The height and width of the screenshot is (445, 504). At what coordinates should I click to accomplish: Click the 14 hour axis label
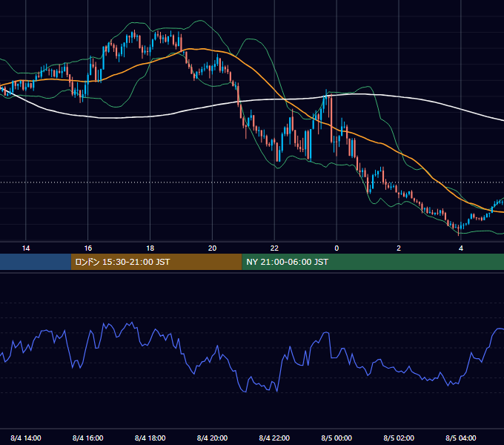tap(26, 248)
